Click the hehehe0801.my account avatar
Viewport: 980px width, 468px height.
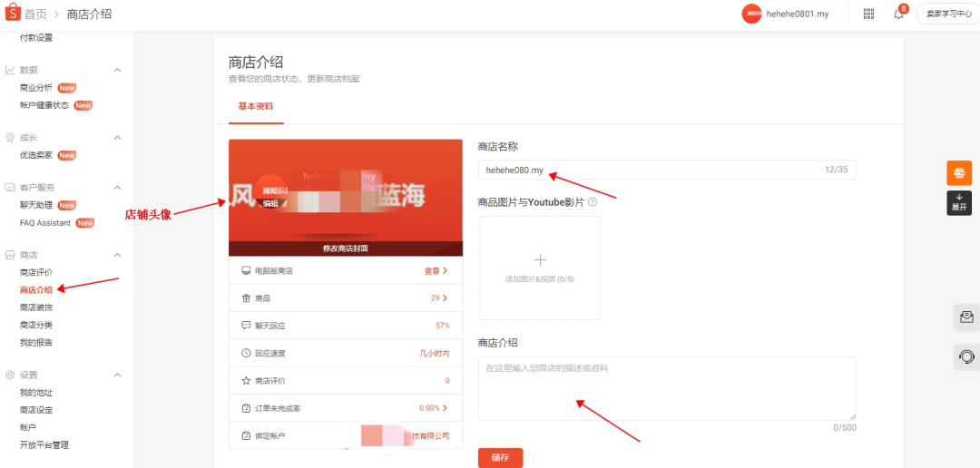click(x=751, y=13)
